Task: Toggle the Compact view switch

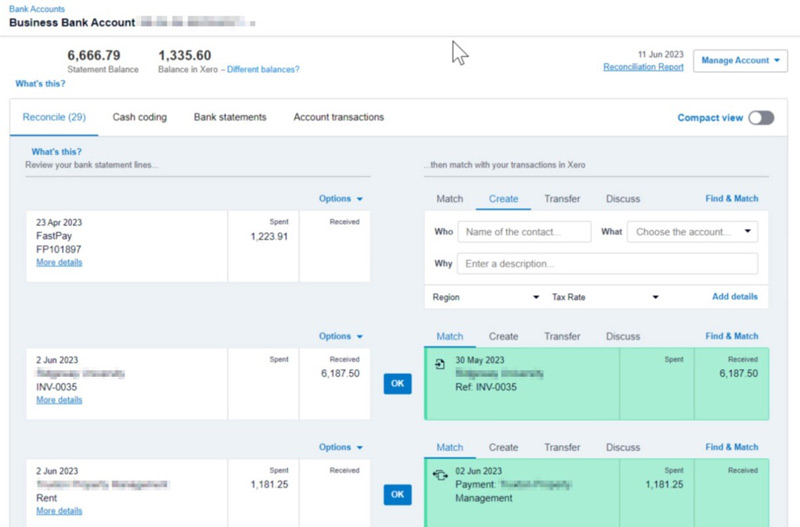Action: [761, 118]
